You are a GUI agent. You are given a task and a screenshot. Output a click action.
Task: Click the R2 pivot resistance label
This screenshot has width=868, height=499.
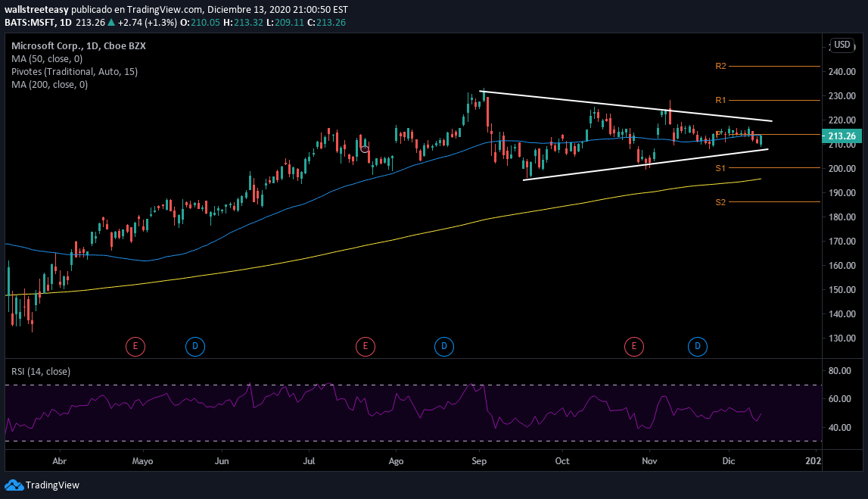click(720, 67)
